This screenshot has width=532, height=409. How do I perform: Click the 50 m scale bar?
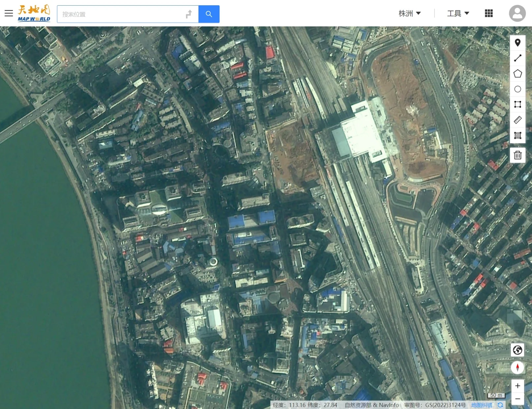pos(496,395)
